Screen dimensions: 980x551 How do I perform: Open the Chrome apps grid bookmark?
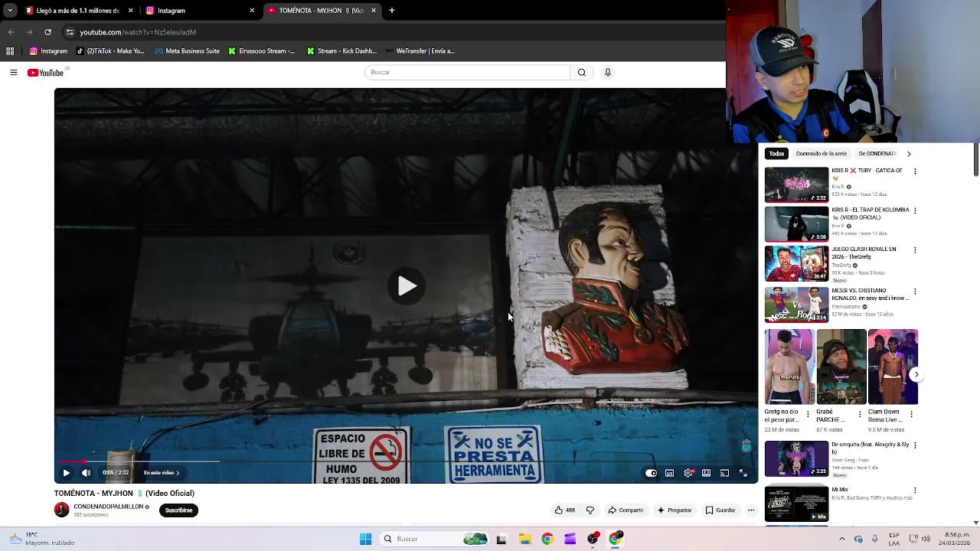[10, 51]
